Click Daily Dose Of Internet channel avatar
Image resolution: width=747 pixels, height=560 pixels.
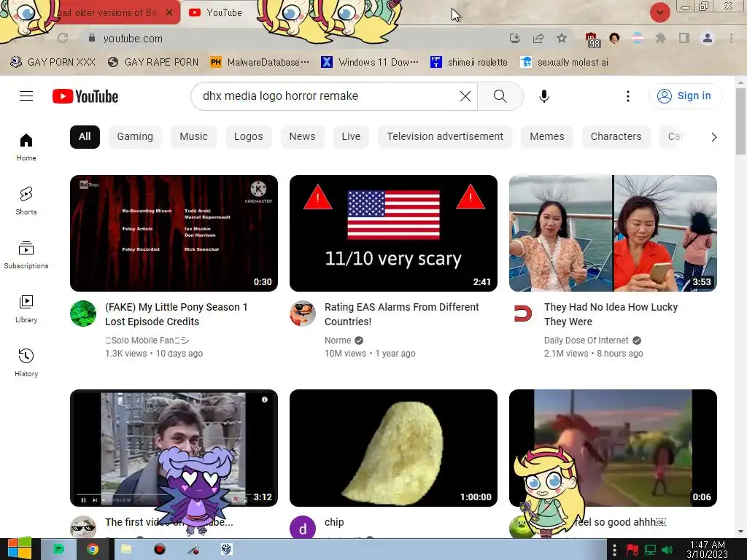tap(522, 314)
